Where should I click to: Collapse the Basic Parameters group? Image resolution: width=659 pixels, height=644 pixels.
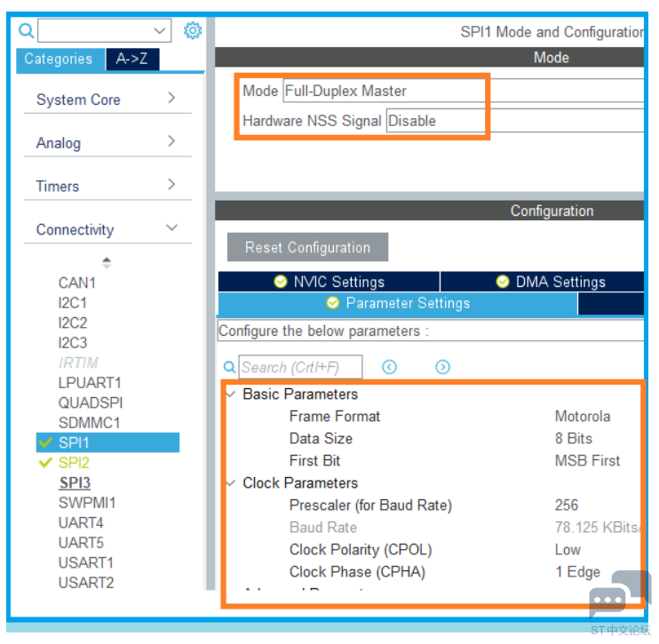(x=231, y=394)
